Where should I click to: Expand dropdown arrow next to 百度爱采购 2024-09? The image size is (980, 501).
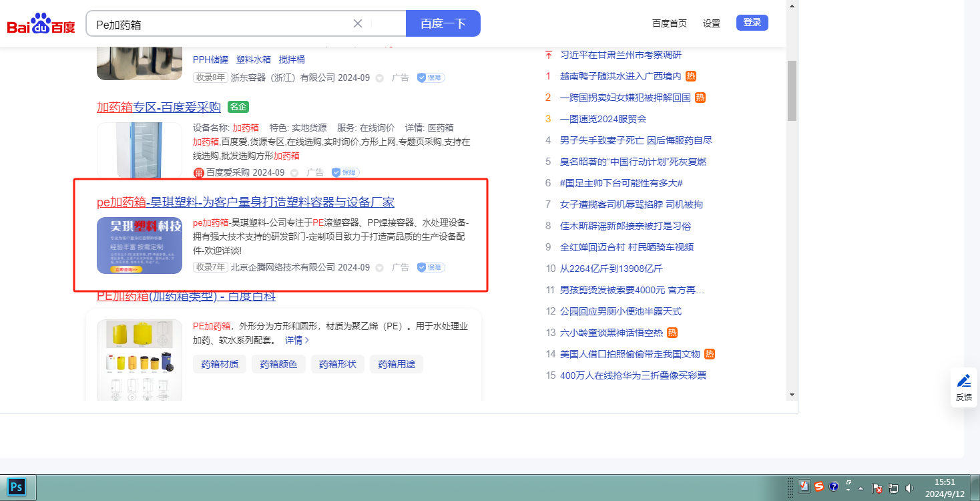point(294,173)
